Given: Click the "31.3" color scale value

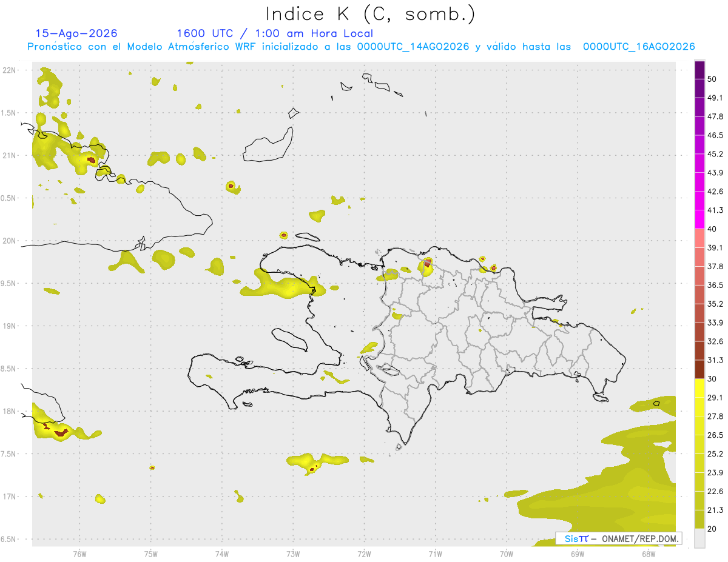Looking at the screenshot, I should point(715,360).
